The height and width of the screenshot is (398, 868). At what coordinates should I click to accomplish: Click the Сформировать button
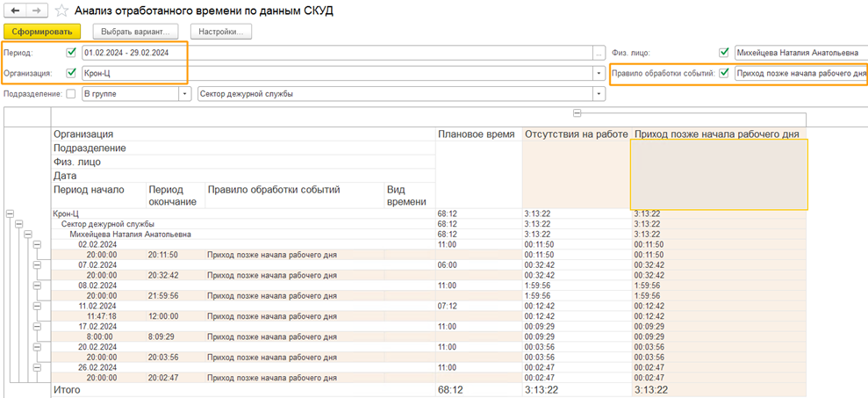(41, 32)
